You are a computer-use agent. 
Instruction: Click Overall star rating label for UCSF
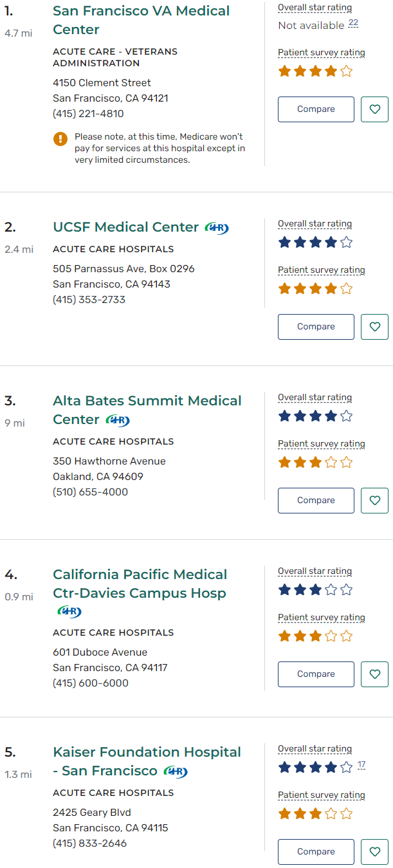click(315, 224)
